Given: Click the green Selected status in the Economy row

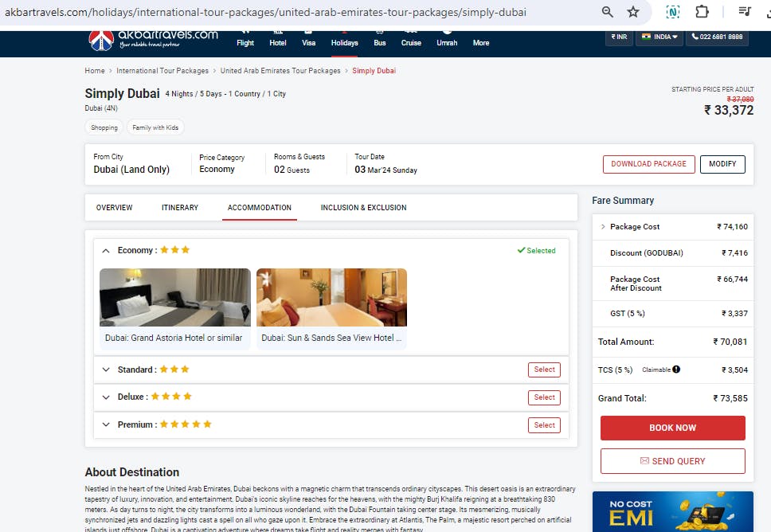Looking at the screenshot, I should pos(537,250).
